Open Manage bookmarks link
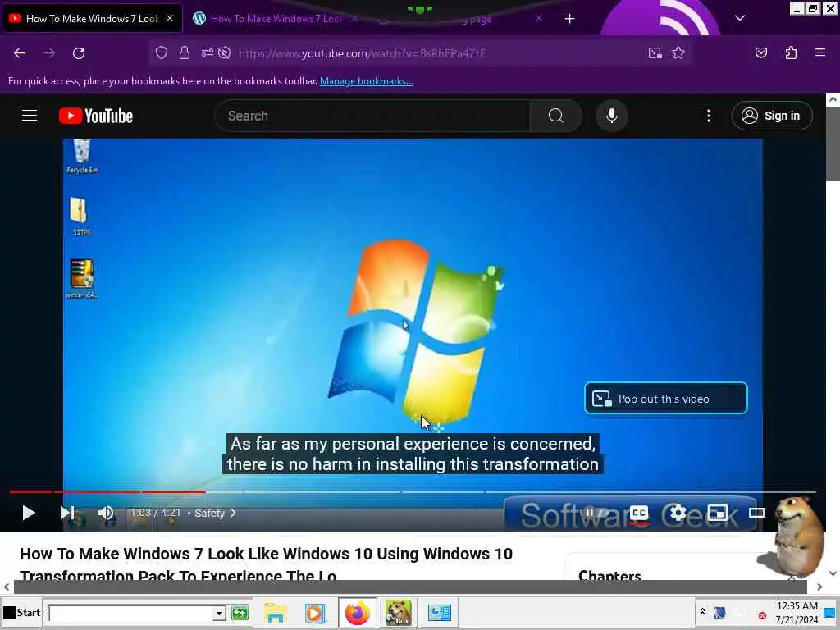 point(367,81)
